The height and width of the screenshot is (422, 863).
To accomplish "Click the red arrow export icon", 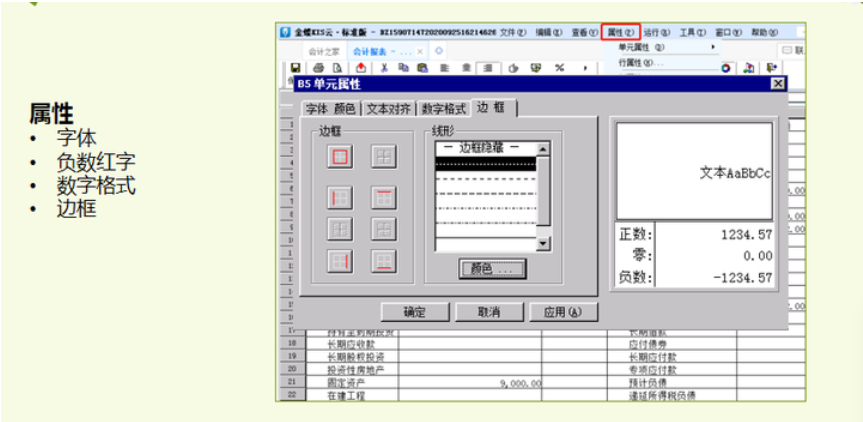I will (x=361, y=68).
